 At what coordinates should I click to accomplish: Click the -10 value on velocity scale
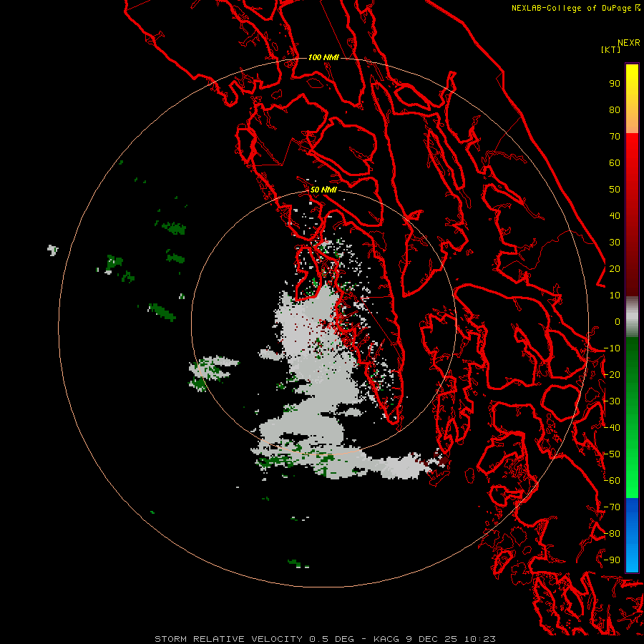612,348
